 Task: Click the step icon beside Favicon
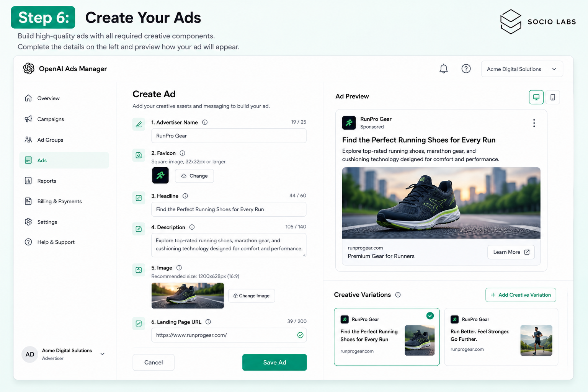click(x=139, y=155)
